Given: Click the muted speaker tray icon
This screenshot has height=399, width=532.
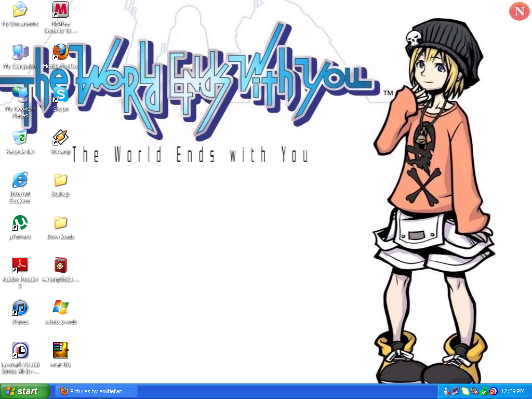Looking at the screenshot, I should pyautogui.click(x=475, y=392).
